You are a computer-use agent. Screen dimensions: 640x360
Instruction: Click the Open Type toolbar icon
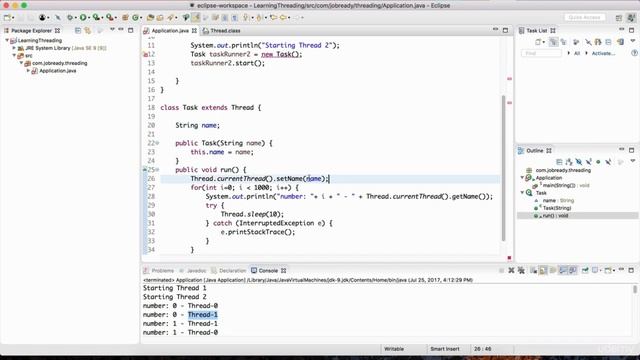click(150, 18)
